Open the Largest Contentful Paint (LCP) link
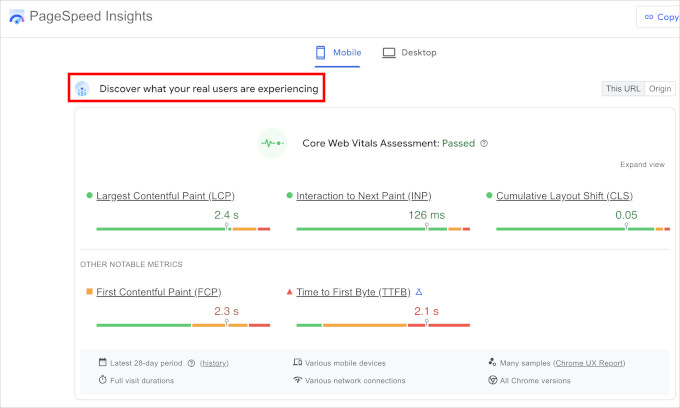This screenshot has height=408, width=680. click(165, 196)
